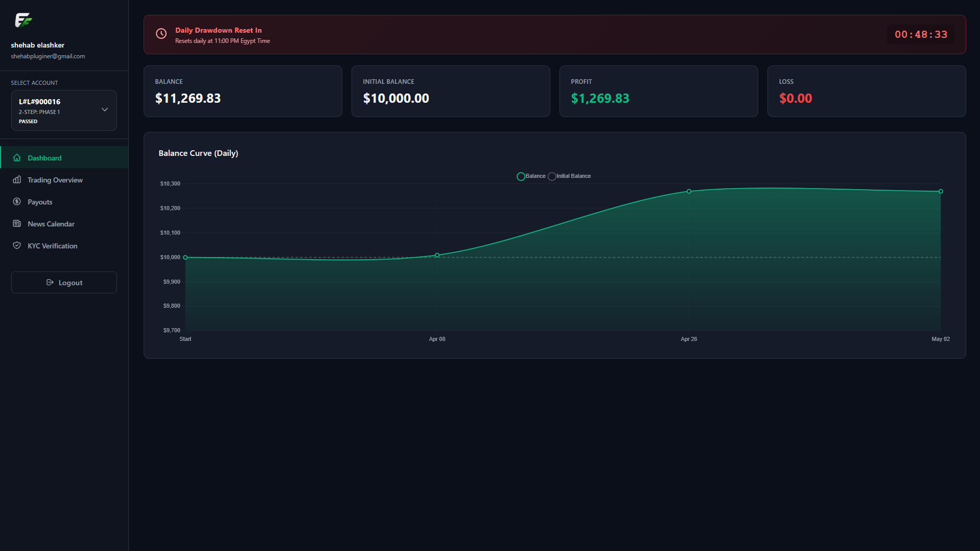Click the Apr 26 data point on the curve
Image resolution: width=980 pixels, height=551 pixels.
[x=689, y=191]
